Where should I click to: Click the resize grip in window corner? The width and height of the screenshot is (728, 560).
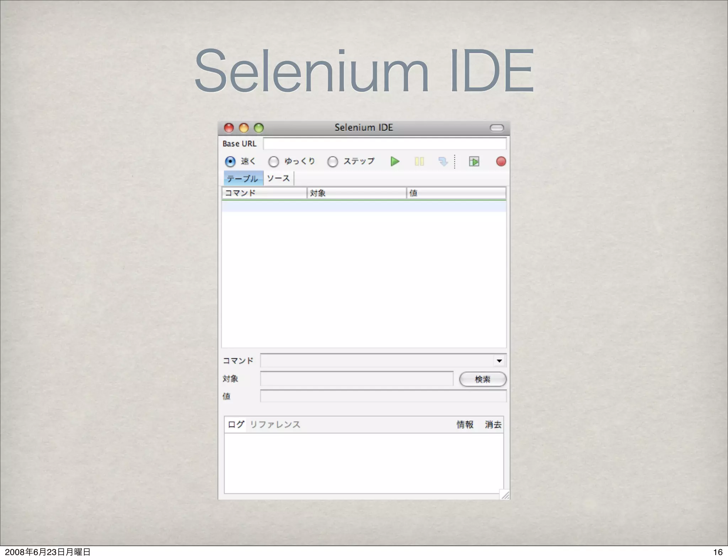pos(505,495)
